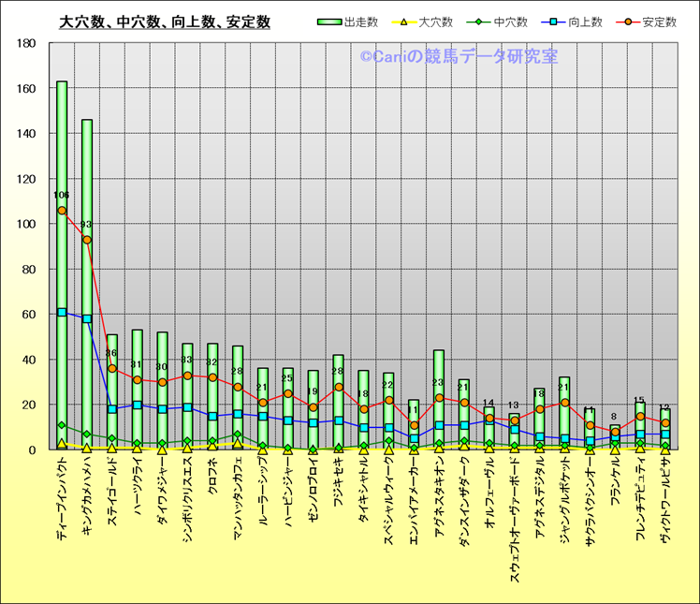This screenshot has width=700, height=604.
Task: Click the 中穴数 green diamond legend marker
Action: [478, 22]
